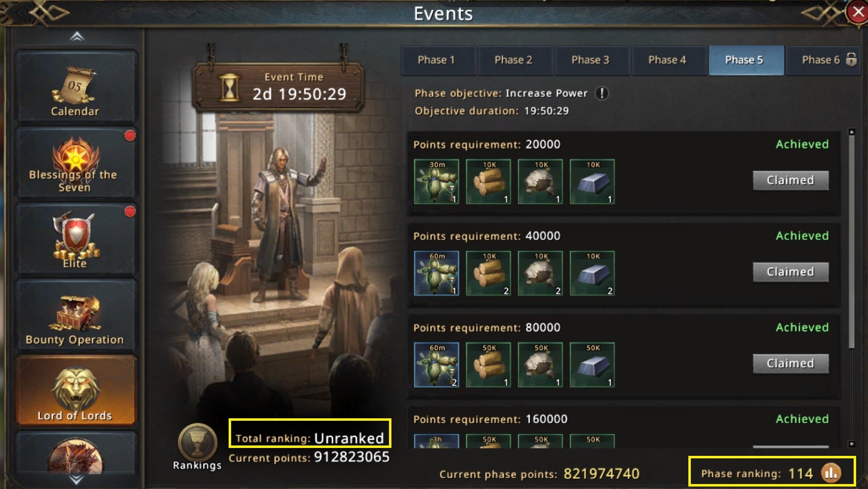Click the phase objective info exclamation icon
868x489 pixels.
click(x=602, y=93)
